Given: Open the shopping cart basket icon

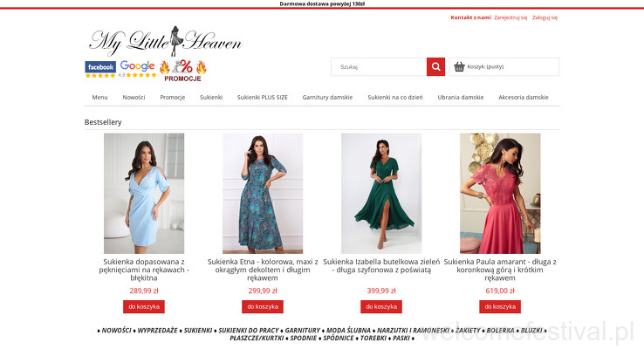Looking at the screenshot, I should tap(459, 66).
